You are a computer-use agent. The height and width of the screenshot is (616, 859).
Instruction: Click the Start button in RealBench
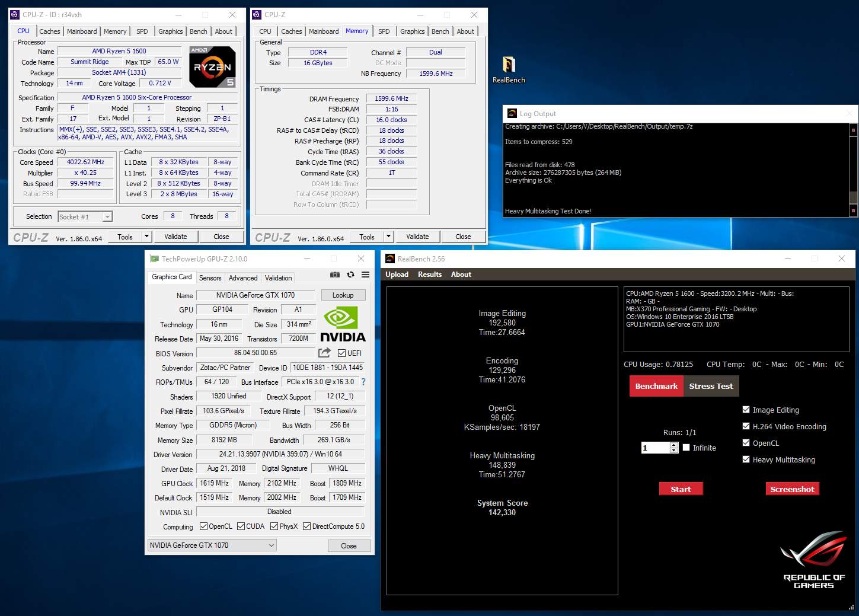click(681, 489)
